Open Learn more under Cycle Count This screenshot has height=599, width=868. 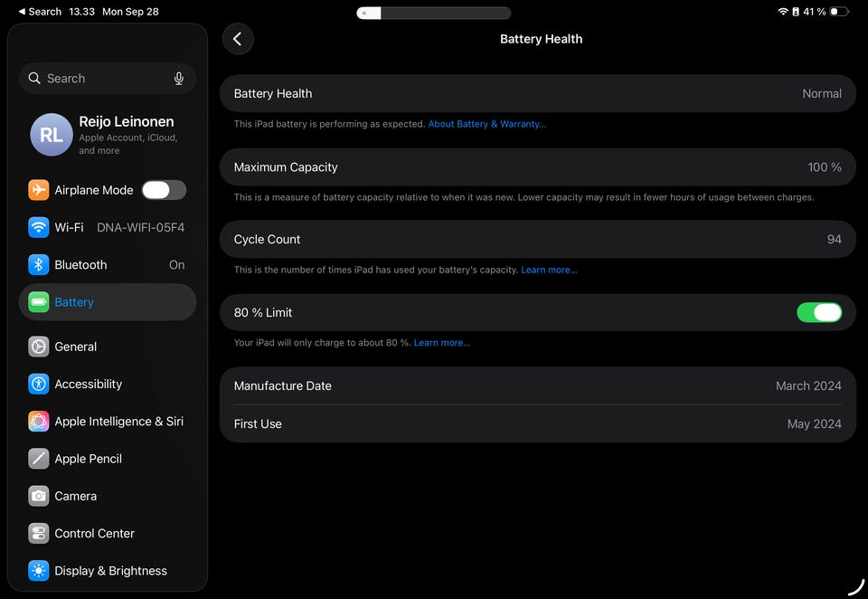549,270
